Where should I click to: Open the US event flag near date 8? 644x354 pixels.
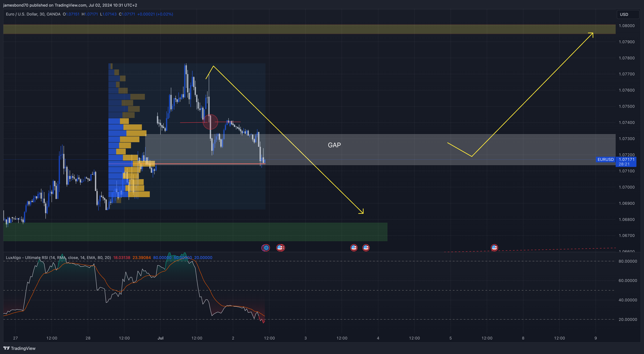[494, 248]
